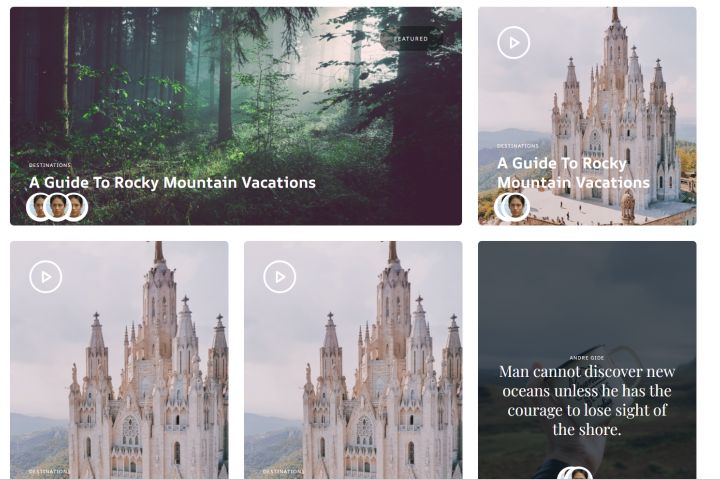Viewport: 720px width, 480px height.
Task: Click DESTINATIONS category on forest card
Action: (50, 165)
